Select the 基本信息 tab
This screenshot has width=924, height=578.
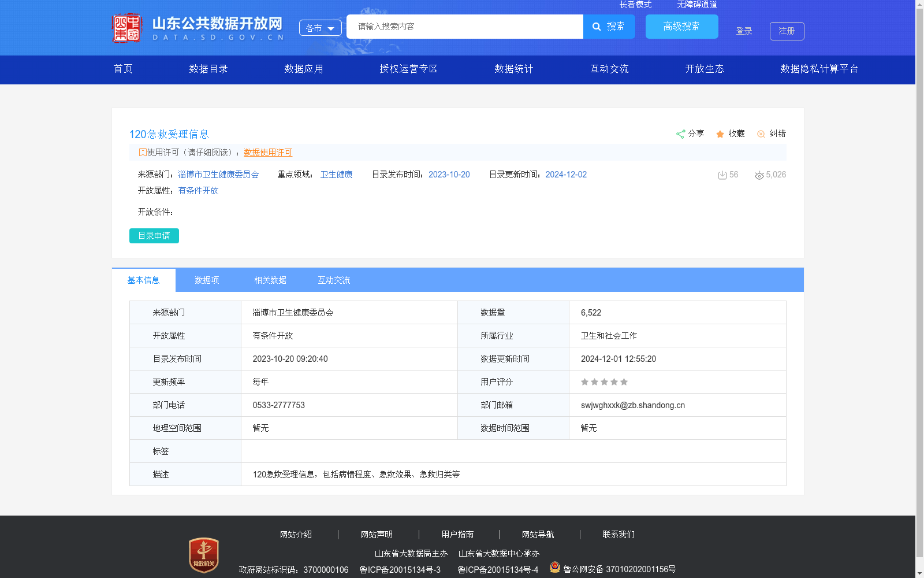[144, 280]
